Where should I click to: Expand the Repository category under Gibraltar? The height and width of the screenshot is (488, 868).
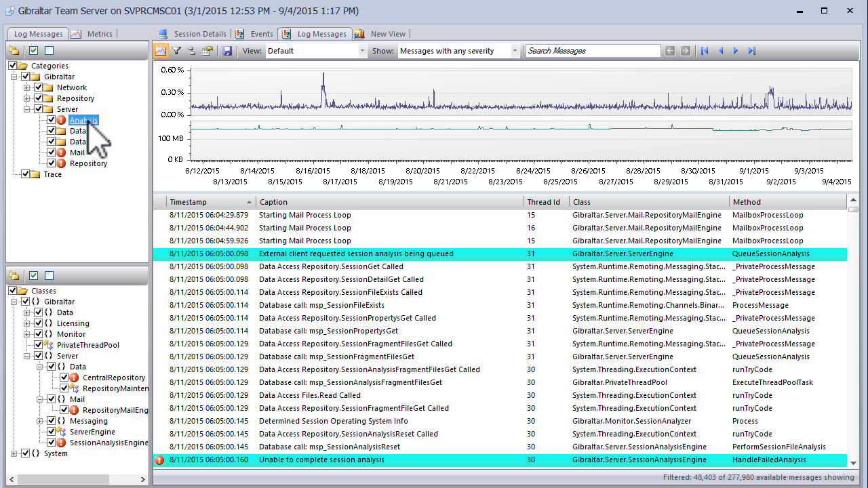pyautogui.click(x=27, y=98)
